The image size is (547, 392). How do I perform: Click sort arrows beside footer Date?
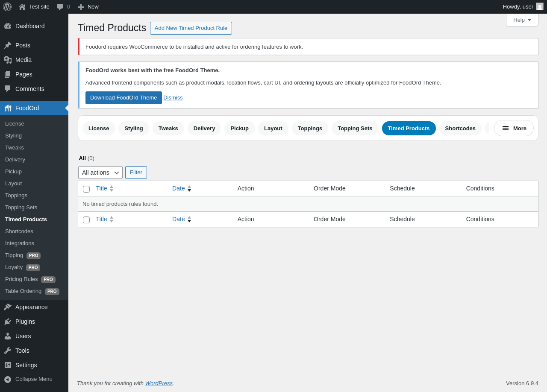[189, 219]
